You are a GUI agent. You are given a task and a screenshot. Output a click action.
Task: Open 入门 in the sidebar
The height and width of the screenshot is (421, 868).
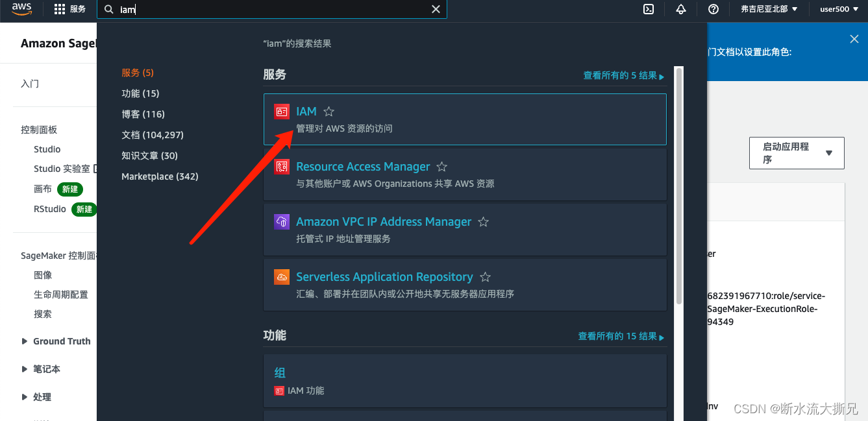pyautogui.click(x=30, y=84)
